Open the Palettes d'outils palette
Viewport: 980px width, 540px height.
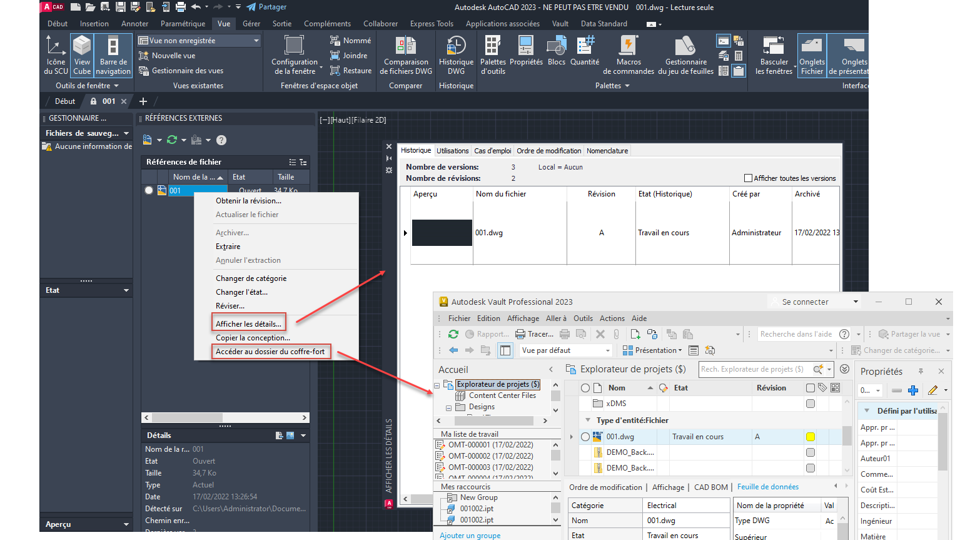(493, 55)
